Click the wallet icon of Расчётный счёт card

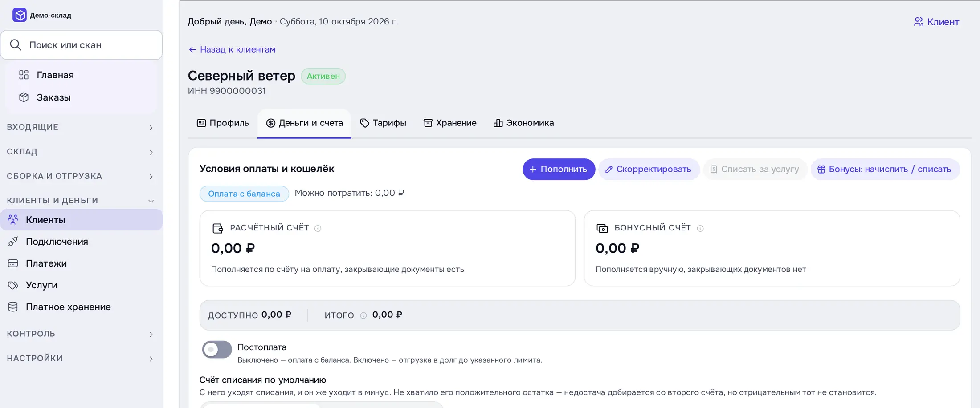[217, 228]
